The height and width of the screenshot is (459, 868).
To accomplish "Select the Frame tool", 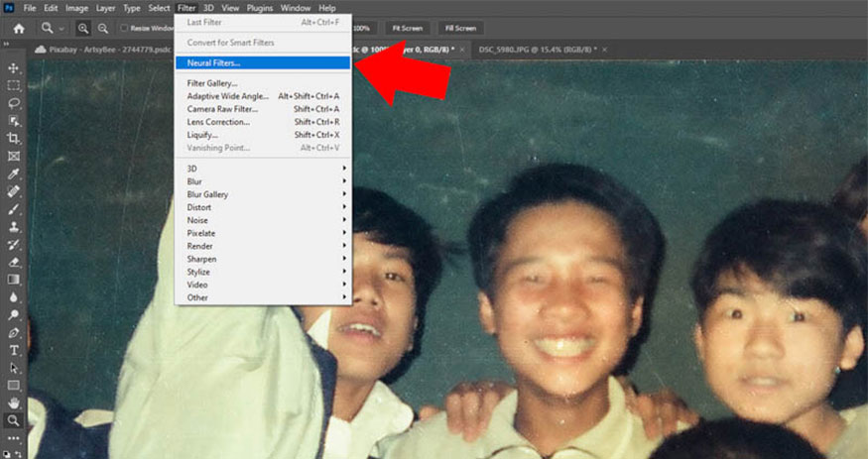I will coord(13,156).
